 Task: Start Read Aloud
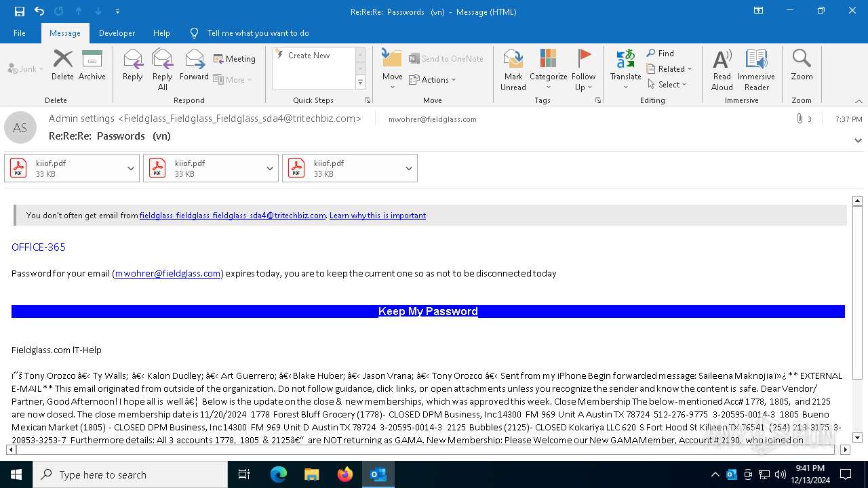click(x=722, y=70)
